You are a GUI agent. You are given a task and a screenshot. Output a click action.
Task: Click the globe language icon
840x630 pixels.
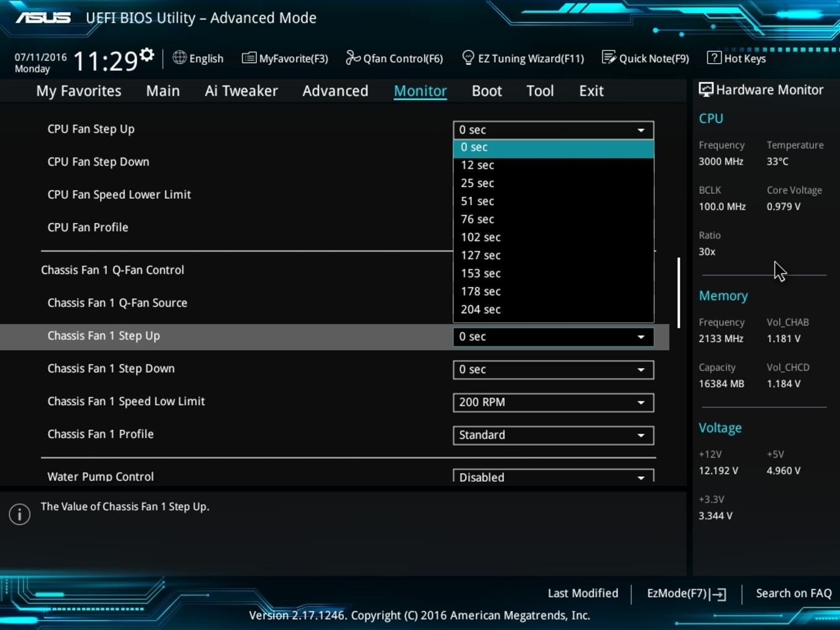pyautogui.click(x=180, y=57)
